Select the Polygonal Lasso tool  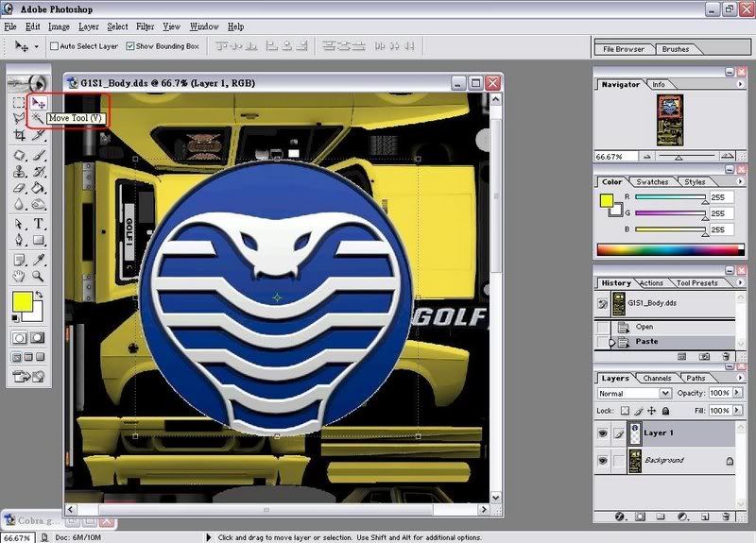point(19,118)
